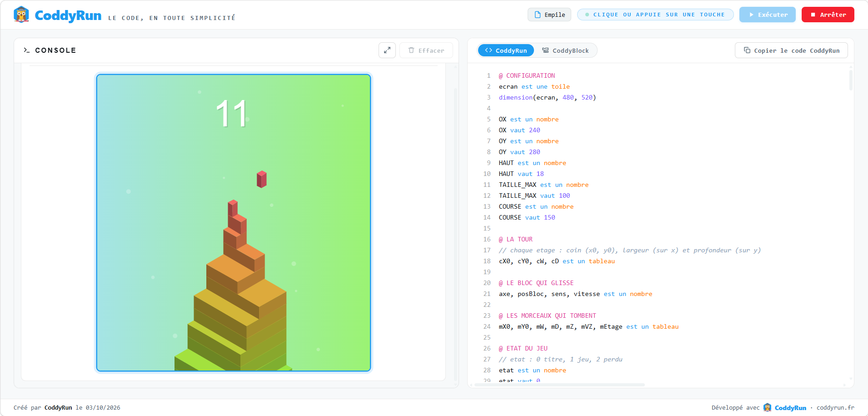Click the 'dimension(ecran, 480, 520)' line

[547, 97]
